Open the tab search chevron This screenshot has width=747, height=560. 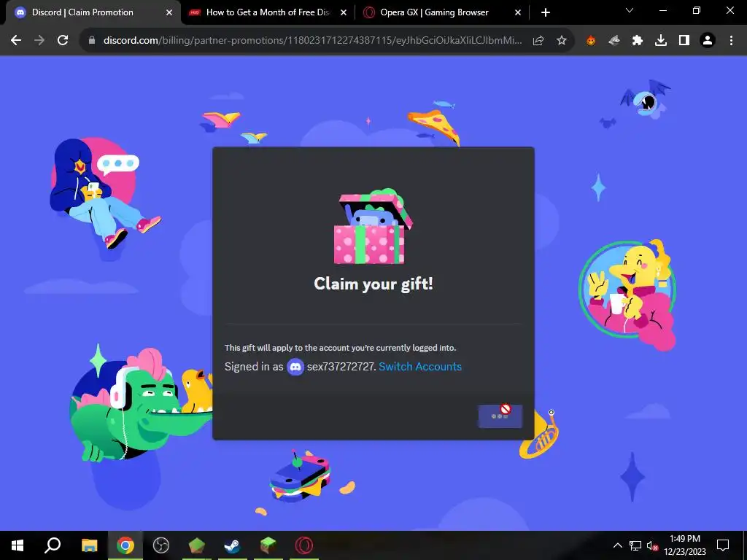click(630, 10)
